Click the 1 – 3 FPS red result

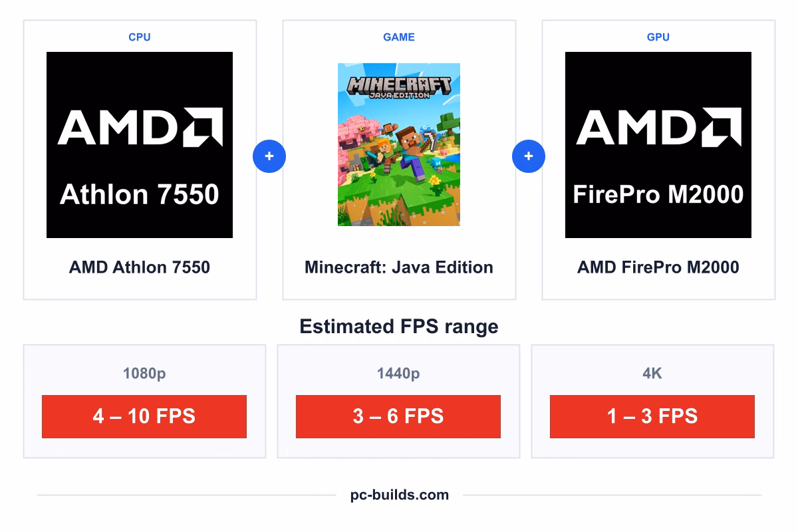[652, 416]
